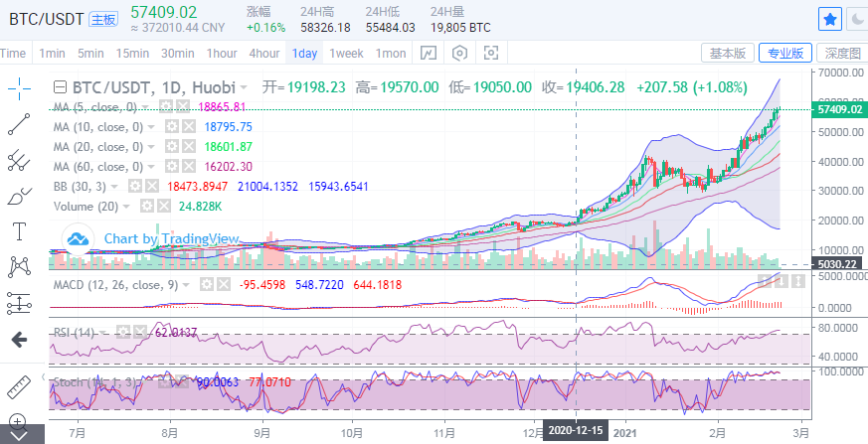Click the back arrow icon
The height and width of the screenshot is (444, 868).
[x=19, y=340]
